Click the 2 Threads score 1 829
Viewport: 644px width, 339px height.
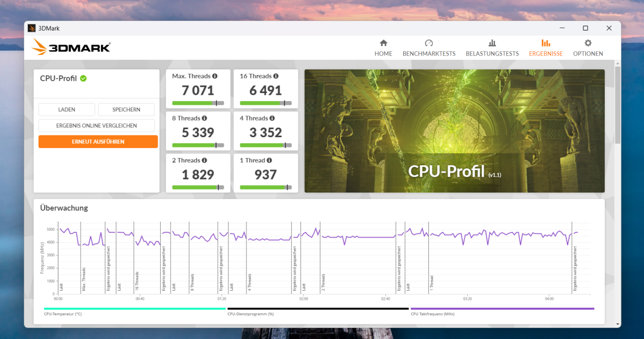(198, 175)
